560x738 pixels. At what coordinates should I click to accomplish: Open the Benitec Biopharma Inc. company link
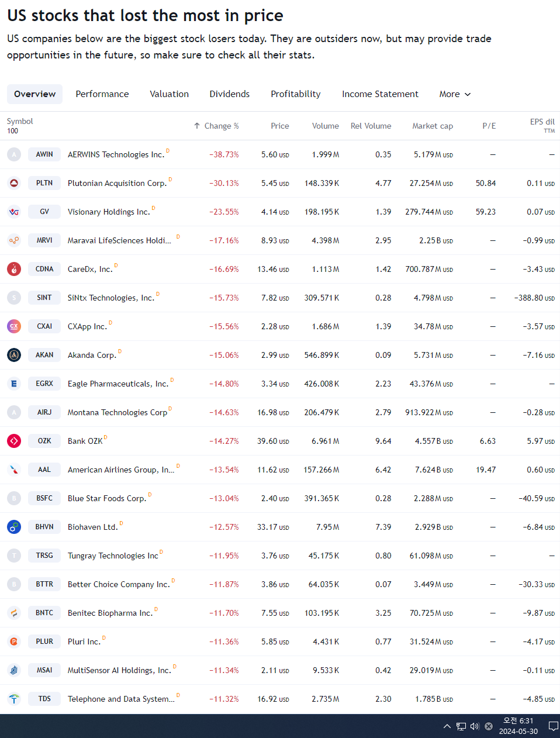(110, 613)
